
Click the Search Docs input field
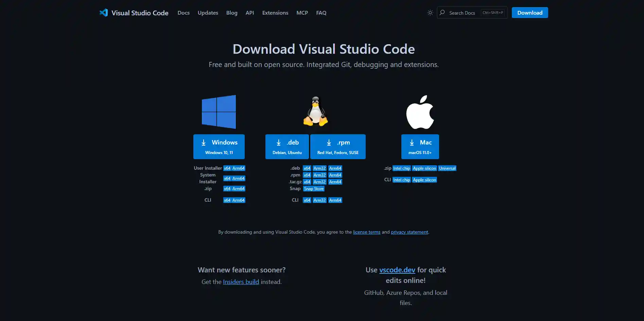point(466,13)
